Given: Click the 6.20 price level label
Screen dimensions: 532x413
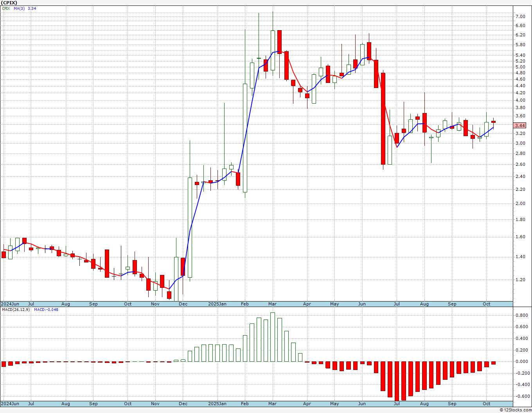Looking at the screenshot, I should coord(520,35).
